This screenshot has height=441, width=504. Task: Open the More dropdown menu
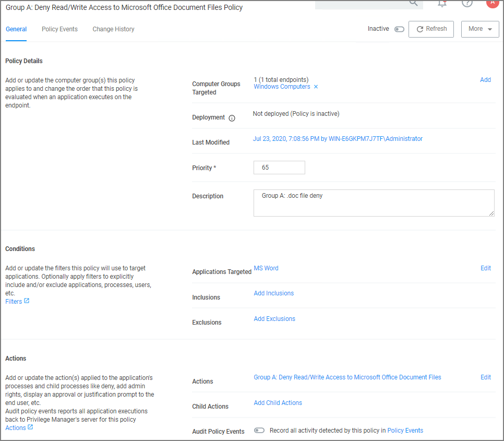[480, 29]
